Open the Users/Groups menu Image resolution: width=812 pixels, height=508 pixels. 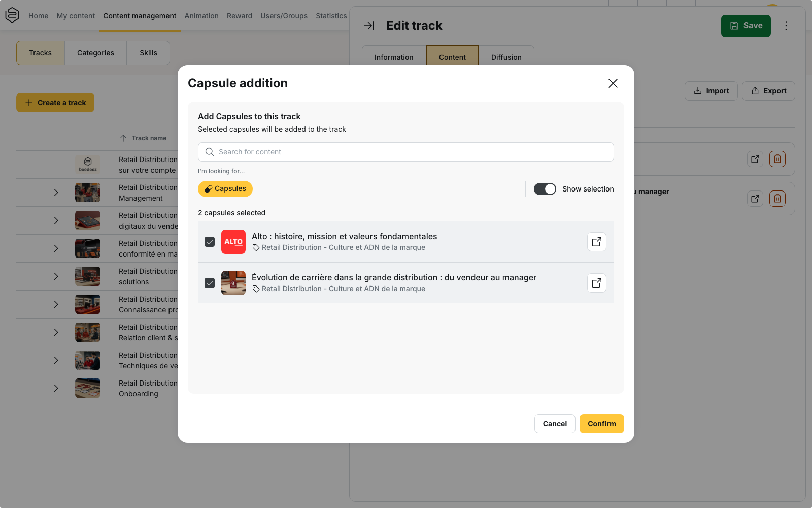[x=284, y=16]
